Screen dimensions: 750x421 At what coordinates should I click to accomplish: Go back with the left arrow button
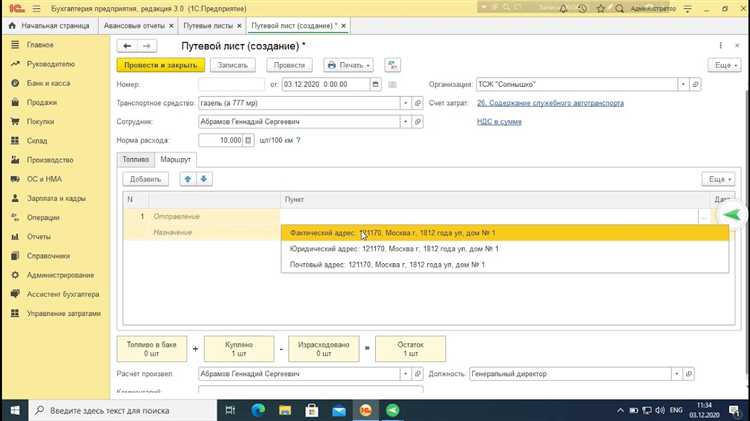pyautogui.click(x=127, y=46)
